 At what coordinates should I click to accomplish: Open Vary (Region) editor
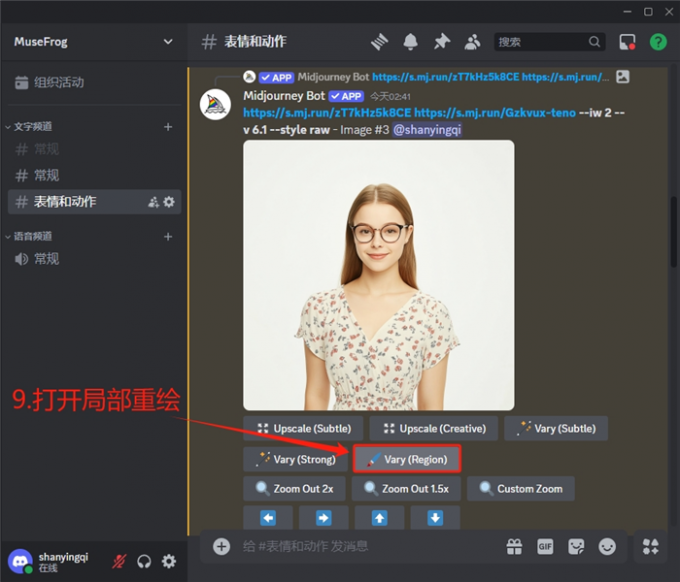pos(407,459)
